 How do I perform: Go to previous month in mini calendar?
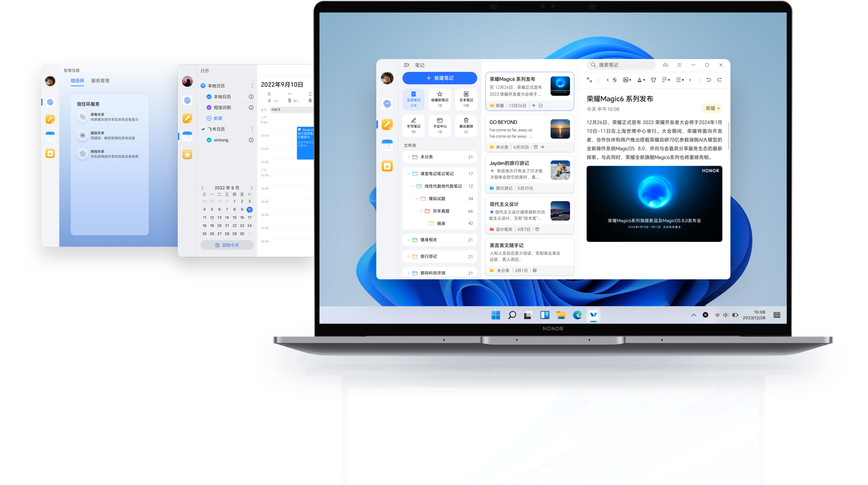(x=203, y=188)
